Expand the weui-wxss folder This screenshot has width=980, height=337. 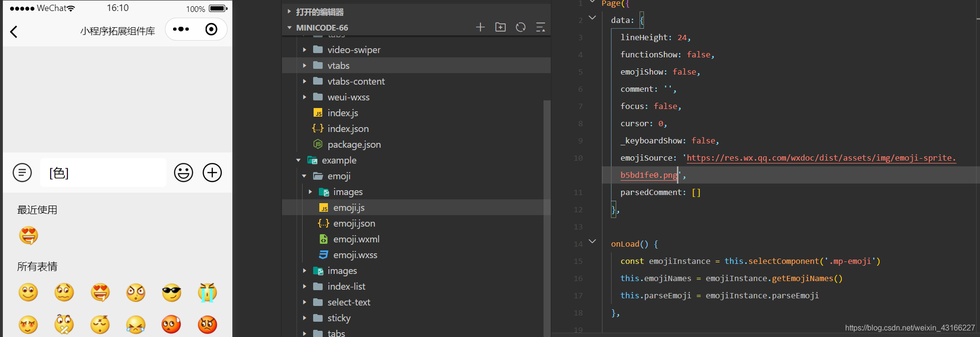(x=305, y=97)
